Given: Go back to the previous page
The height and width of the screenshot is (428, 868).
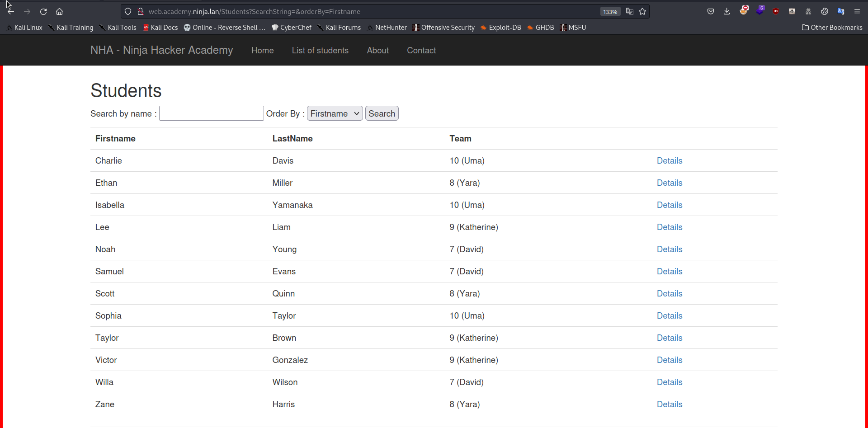Looking at the screenshot, I should click(x=11, y=11).
